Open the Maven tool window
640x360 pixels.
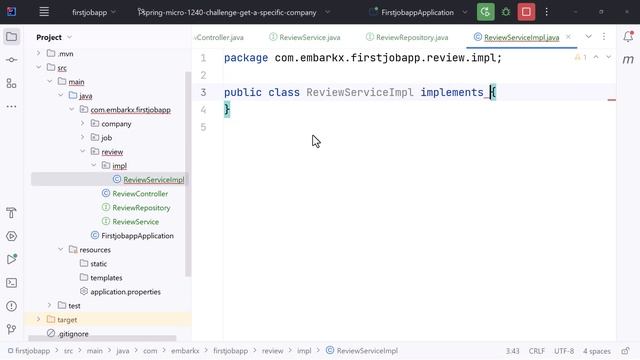click(x=628, y=60)
